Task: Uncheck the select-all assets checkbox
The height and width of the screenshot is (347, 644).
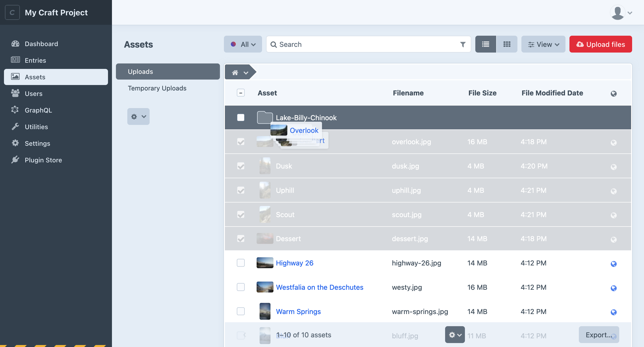Action: click(x=241, y=92)
